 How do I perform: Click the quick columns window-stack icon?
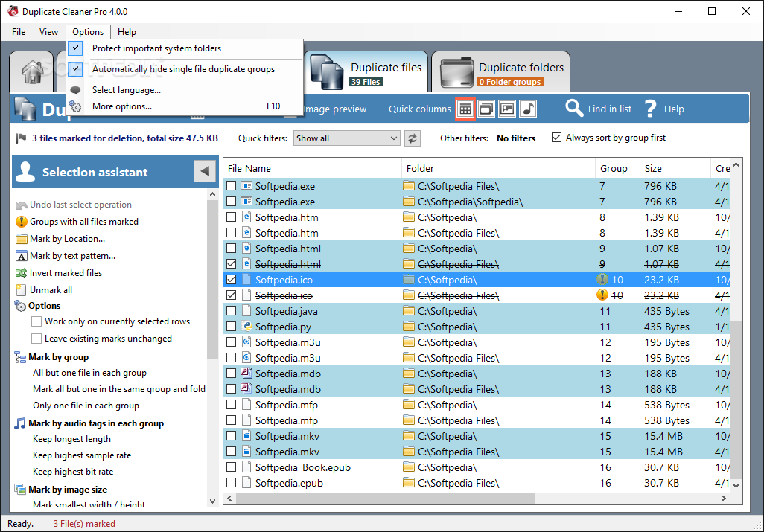tap(486, 109)
